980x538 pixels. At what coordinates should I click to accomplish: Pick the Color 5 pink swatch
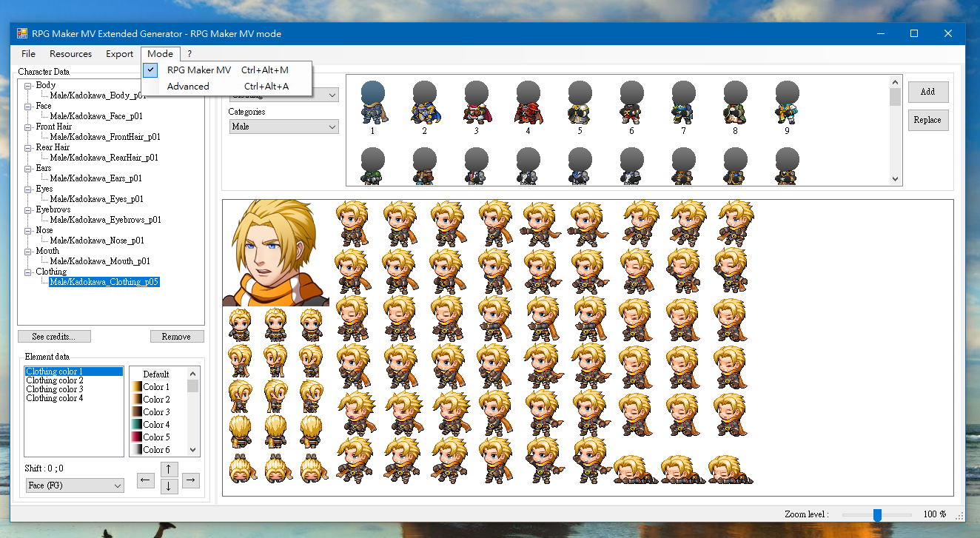(x=136, y=437)
